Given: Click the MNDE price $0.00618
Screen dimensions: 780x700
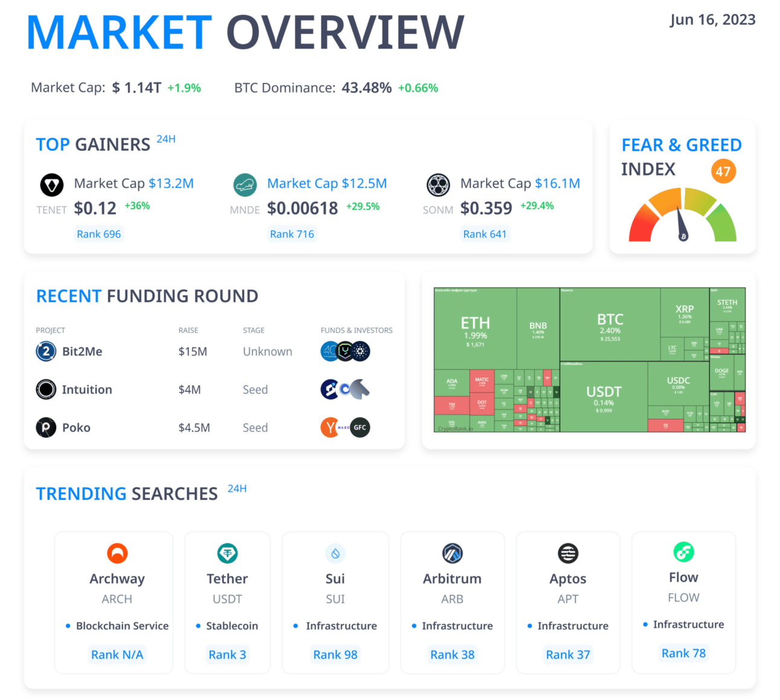Looking at the screenshot, I should coord(302,208).
